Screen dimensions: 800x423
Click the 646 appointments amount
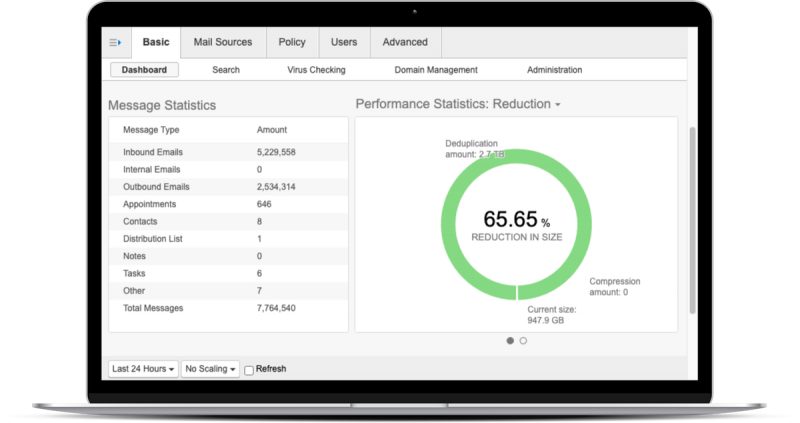pyautogui.click(x=264, y=204)
